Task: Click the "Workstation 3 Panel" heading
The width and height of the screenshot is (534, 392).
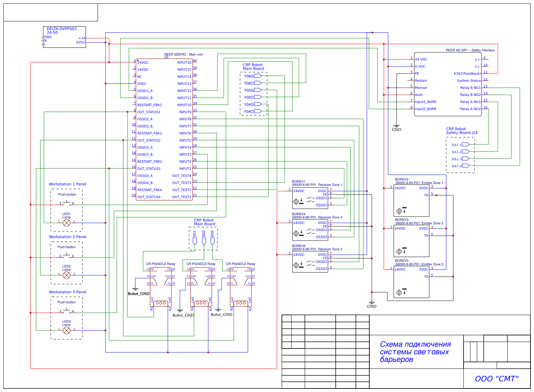Action: [68, 292]
